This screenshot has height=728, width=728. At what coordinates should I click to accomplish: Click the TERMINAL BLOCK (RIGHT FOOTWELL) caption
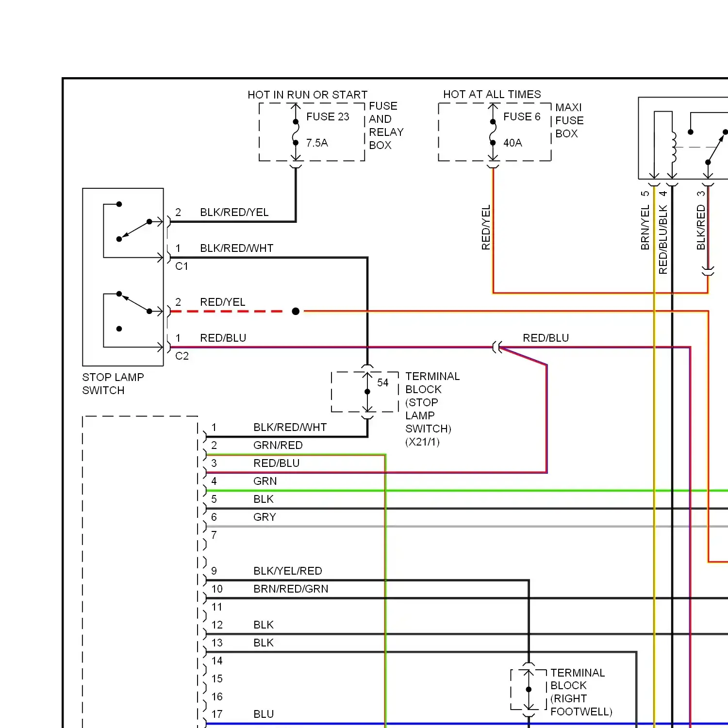(x=581, y=692)
